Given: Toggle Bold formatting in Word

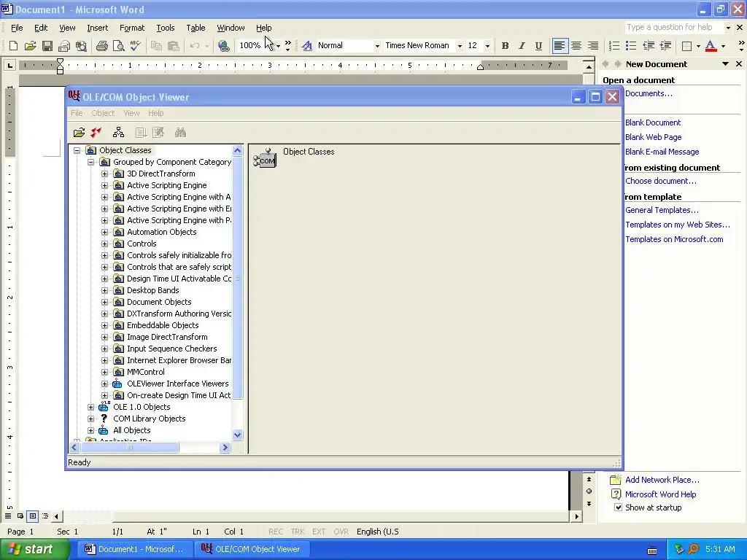Looking at the screenshot, I should click(x=505, y=46).
